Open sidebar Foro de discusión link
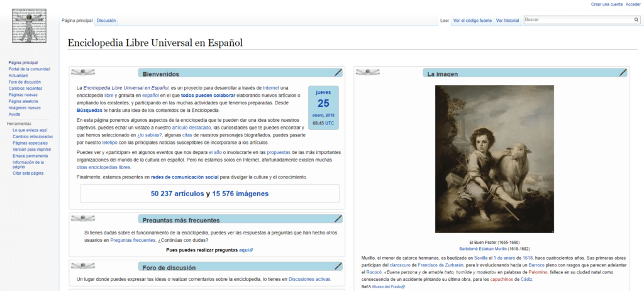 pyautogui.click(x=25, y=82)
